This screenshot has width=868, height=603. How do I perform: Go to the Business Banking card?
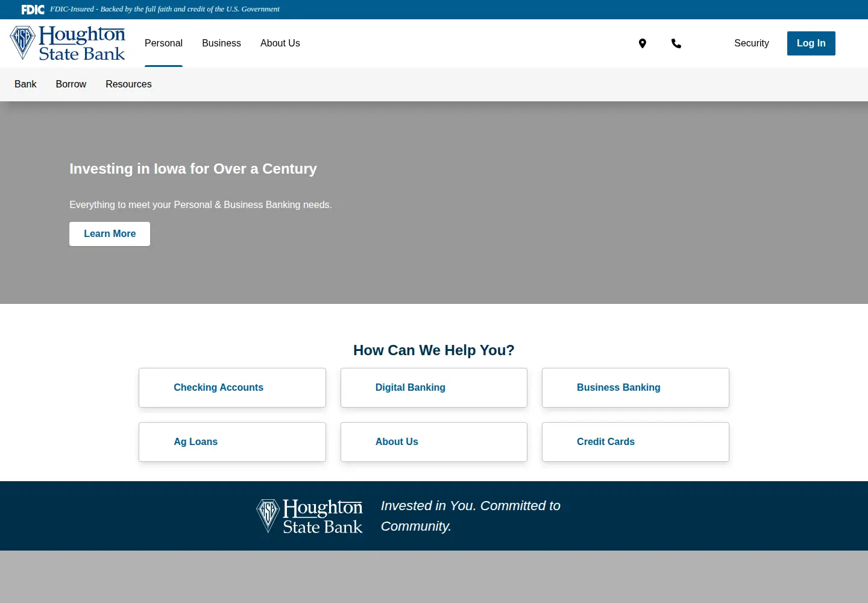635,388
